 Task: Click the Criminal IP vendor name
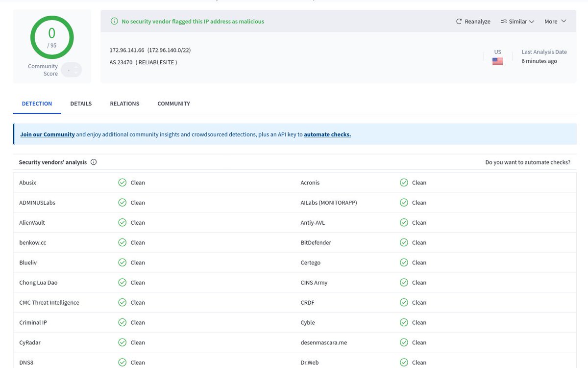coord(33,322)
